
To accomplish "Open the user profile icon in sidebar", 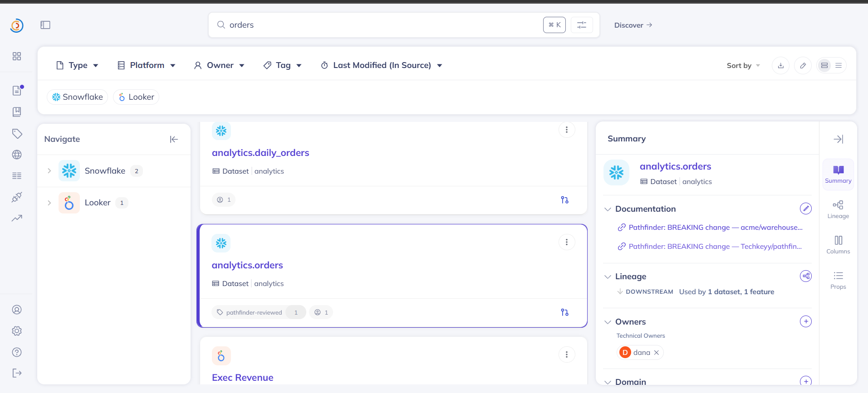I will pyautogui.click(x=17, y=310).
